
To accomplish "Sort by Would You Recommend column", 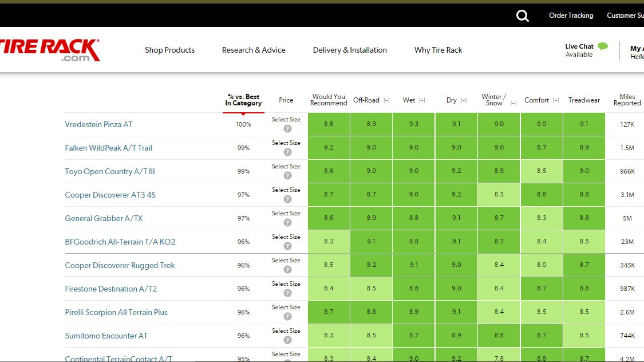I will 329,100.
